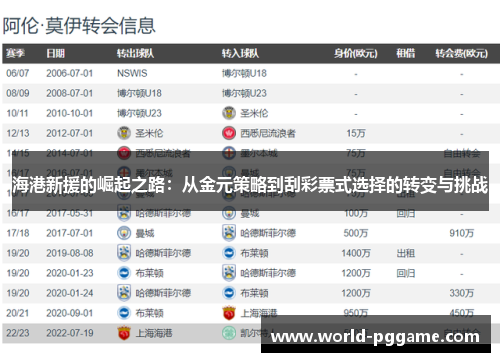Click the 转会费(欧元) column header
This screenshot has height=362, width=500.
(462, 53)
